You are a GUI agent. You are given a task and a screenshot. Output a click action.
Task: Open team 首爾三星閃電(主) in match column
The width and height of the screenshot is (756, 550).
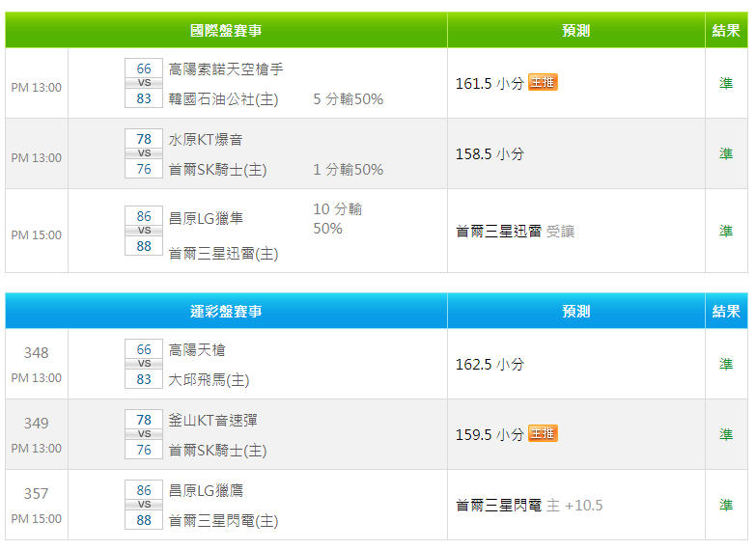coord(223,521)
